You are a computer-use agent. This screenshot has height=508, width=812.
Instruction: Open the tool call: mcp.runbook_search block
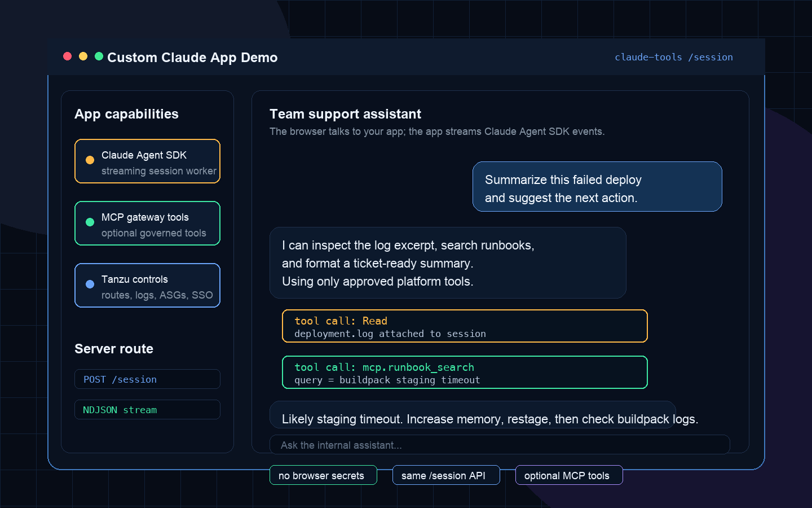click(x=465, y=373)
